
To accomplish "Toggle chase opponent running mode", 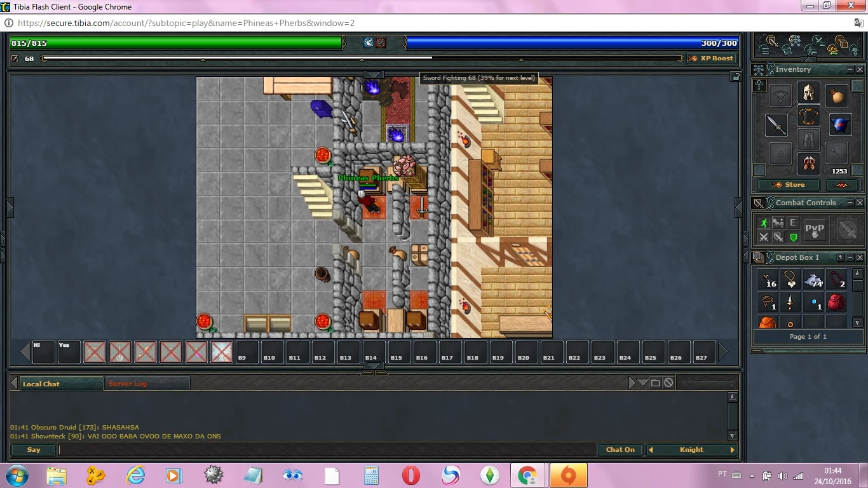I will 764,223.
